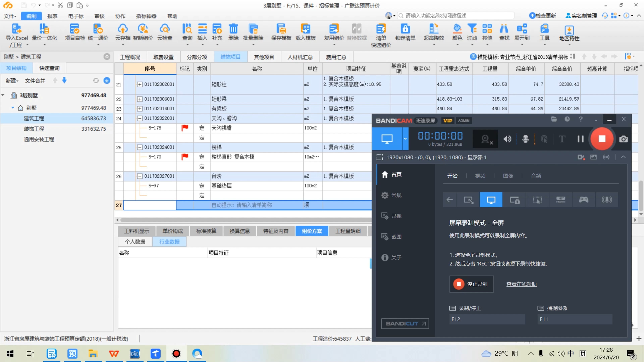
Task: Mute Bandicam speaker sound toggle
Action: tap(507, 139)
